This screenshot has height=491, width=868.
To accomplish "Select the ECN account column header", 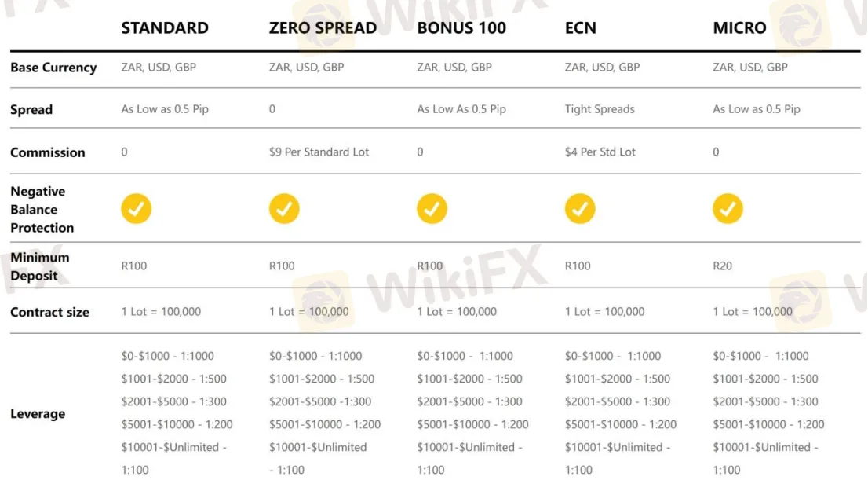I will (x=581, y=28).
